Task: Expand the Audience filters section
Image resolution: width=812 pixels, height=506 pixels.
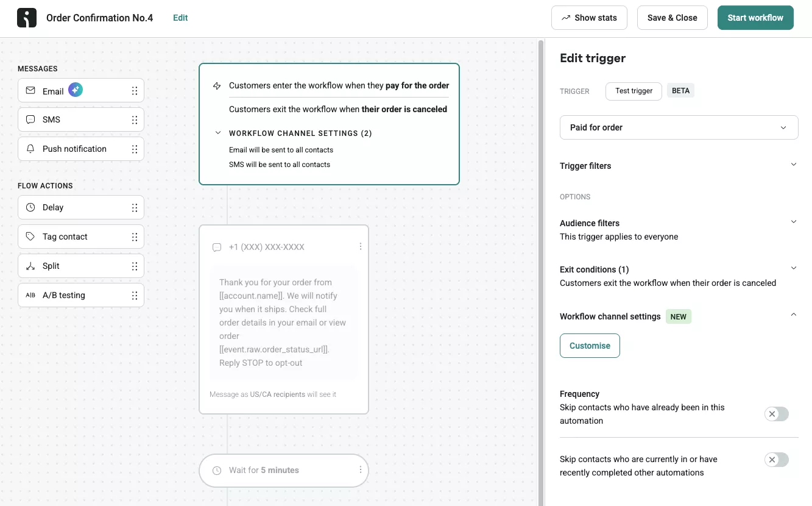Action: [793, 222]
